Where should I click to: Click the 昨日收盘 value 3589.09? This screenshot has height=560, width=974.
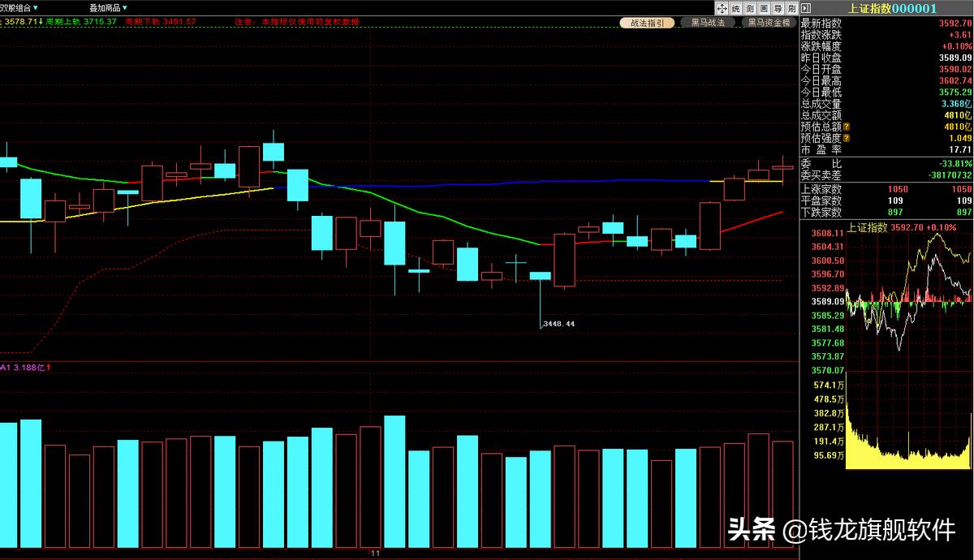[955, 58]
